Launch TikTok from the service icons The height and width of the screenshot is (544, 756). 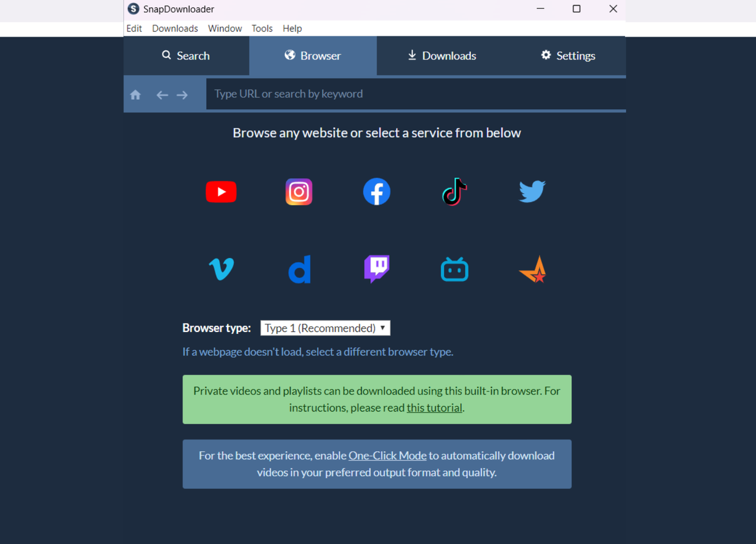(x=454, y=192)
